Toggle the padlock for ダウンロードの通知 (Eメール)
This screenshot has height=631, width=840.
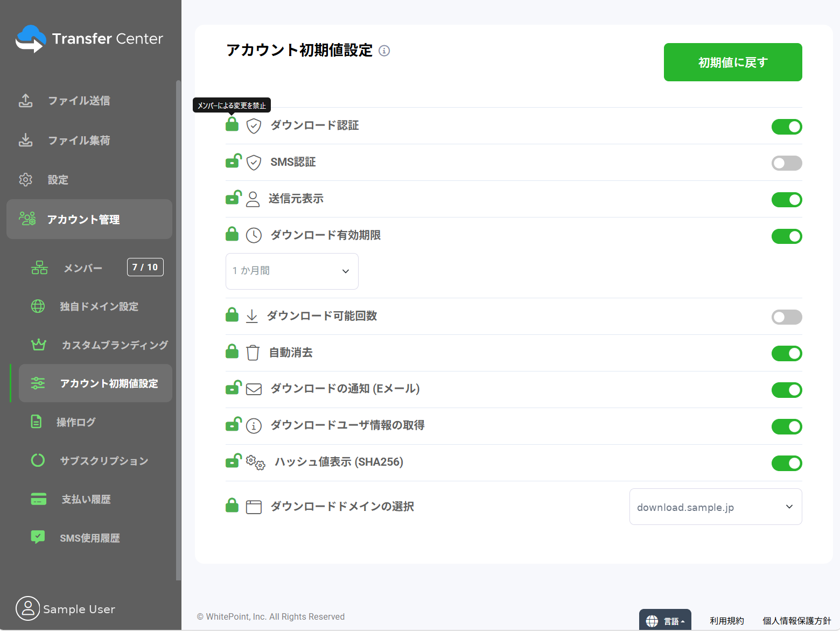click(233, 388)
